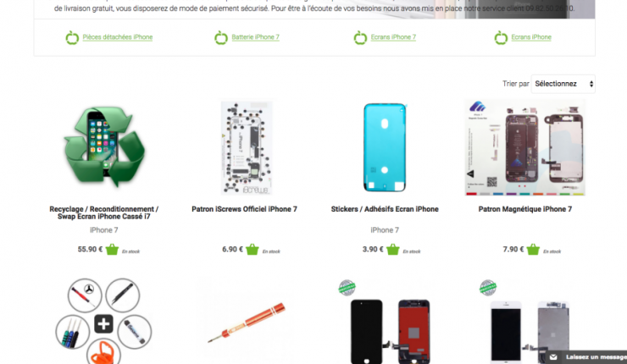View the iScrews screw pattern product image

pos(247,147)
